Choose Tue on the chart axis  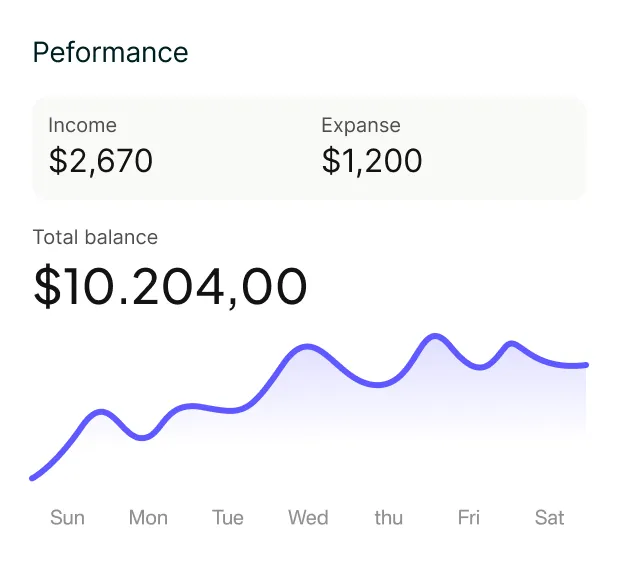click(228, 518)
